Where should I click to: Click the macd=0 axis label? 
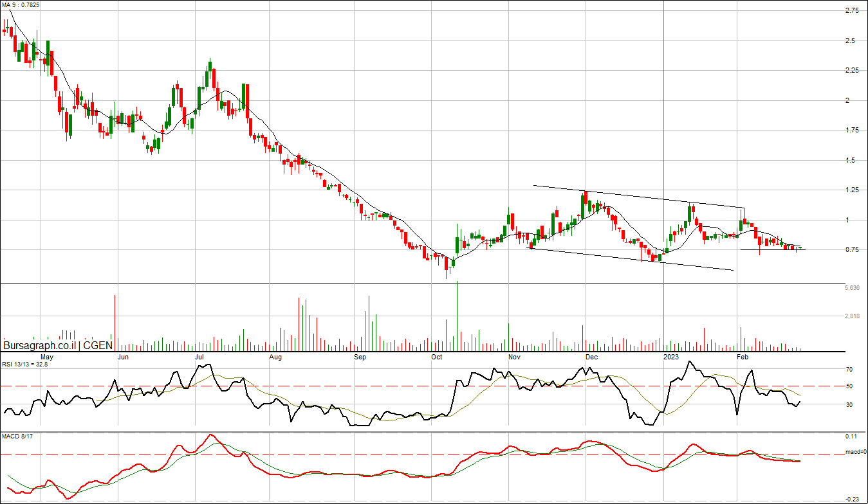click(855, 452)
